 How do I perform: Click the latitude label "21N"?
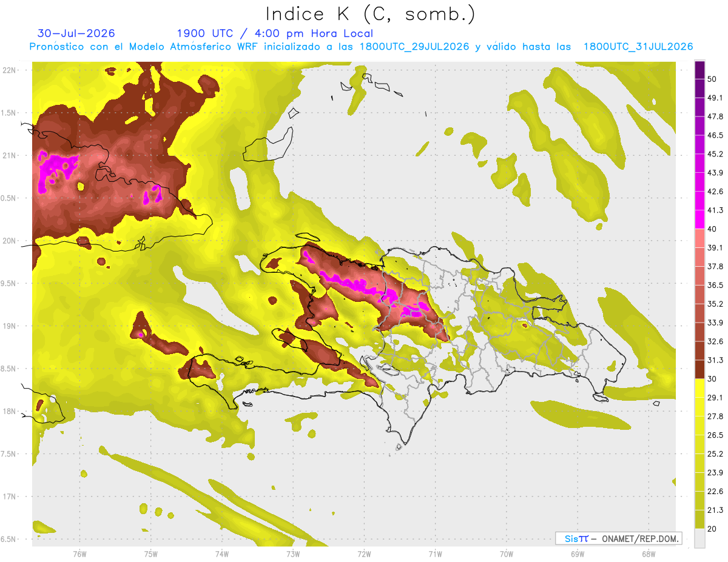coord(9,155)
